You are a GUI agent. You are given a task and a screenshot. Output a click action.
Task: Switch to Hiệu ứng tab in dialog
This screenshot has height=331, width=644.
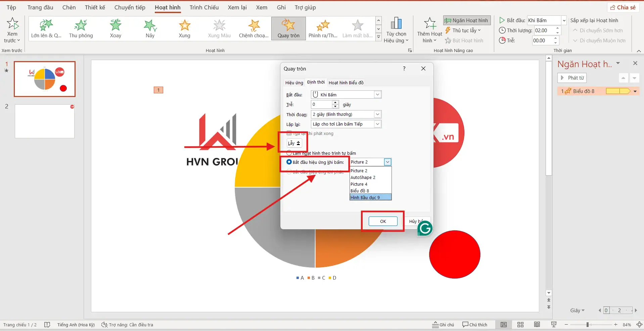(x=294, y=83)
